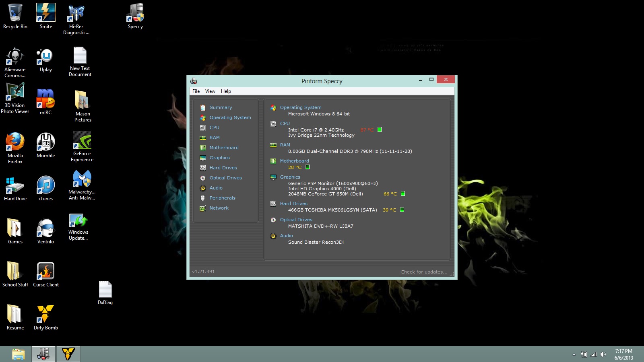Screen dimensions: 644x362
Task: Click the Operating System heading link
Action: (x=301, y=107)
